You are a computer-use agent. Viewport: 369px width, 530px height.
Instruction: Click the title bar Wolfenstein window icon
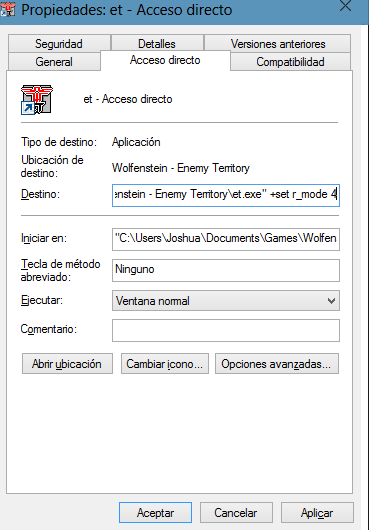(8, 9)
